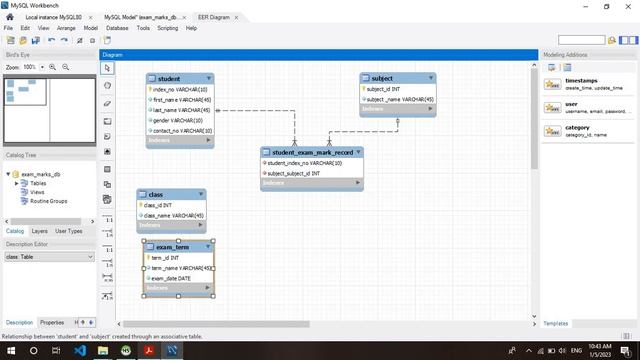Viewport: 640px width, 360px height.
Task: Switch to the Layers tab
Action: [x=40, y=231]
